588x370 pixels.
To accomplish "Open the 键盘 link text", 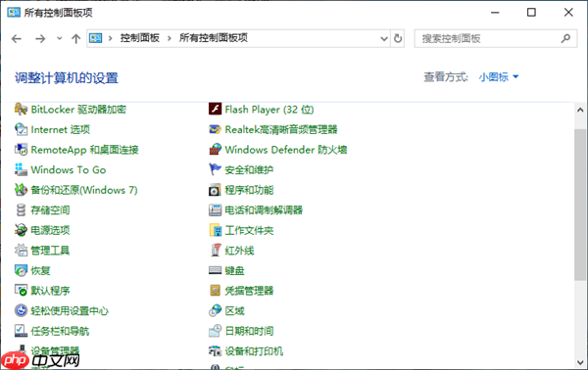I will coord(235,270).
